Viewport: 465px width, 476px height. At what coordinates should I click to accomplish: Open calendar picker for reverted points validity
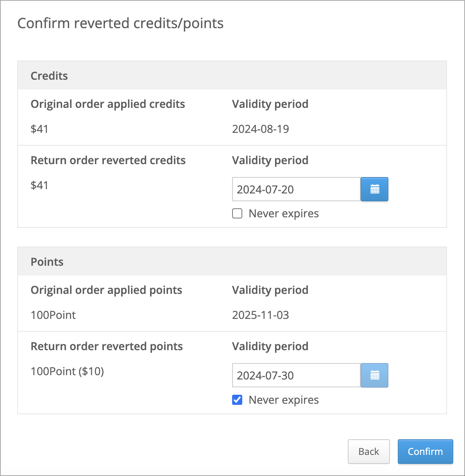coord(374,376)
